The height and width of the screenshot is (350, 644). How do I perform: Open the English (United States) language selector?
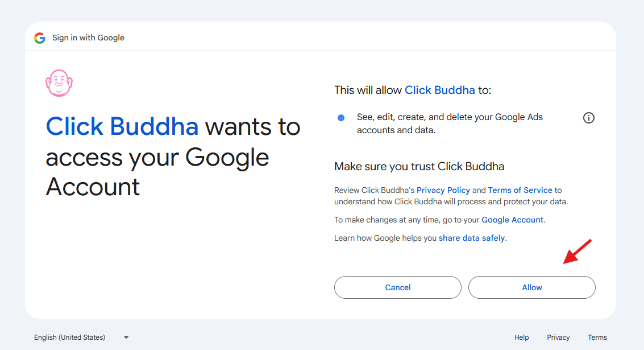pyautogui.click(x=69, y=337)
